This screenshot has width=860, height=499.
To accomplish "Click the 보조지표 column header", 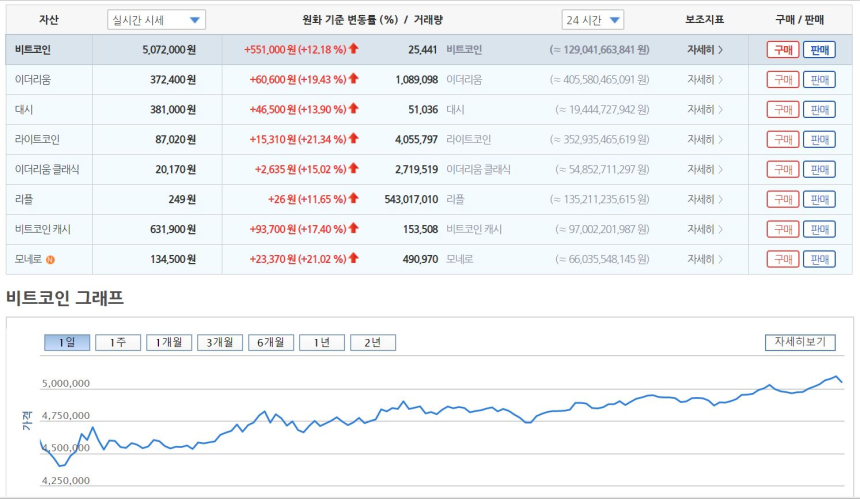I will click(705, 20).
